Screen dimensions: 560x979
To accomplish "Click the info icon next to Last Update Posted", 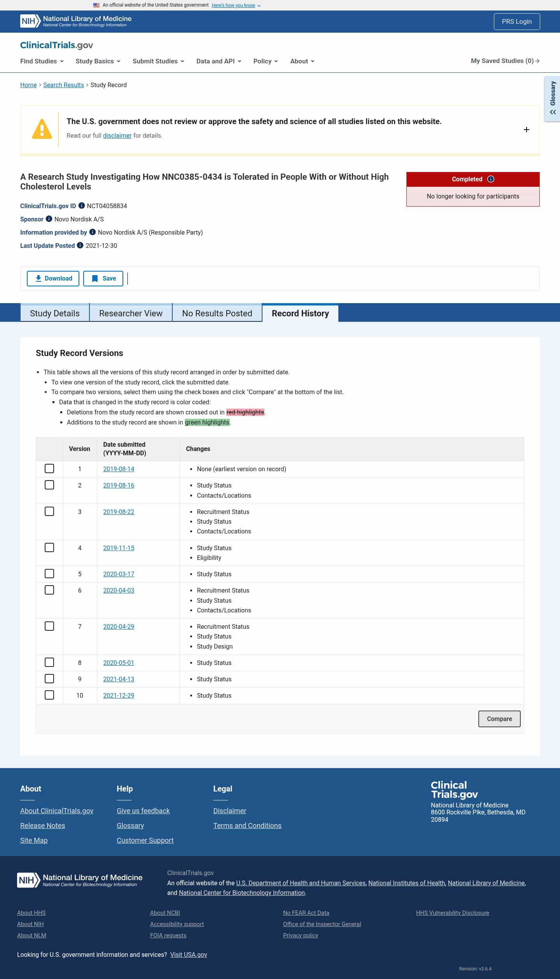I will 80,245.
